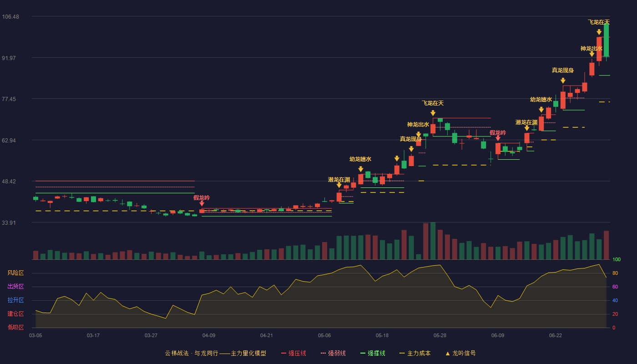This screenshot has width=637, height=364.
Task: Click the 40 value on indicator axis
Action: click(x=615, y=300)
